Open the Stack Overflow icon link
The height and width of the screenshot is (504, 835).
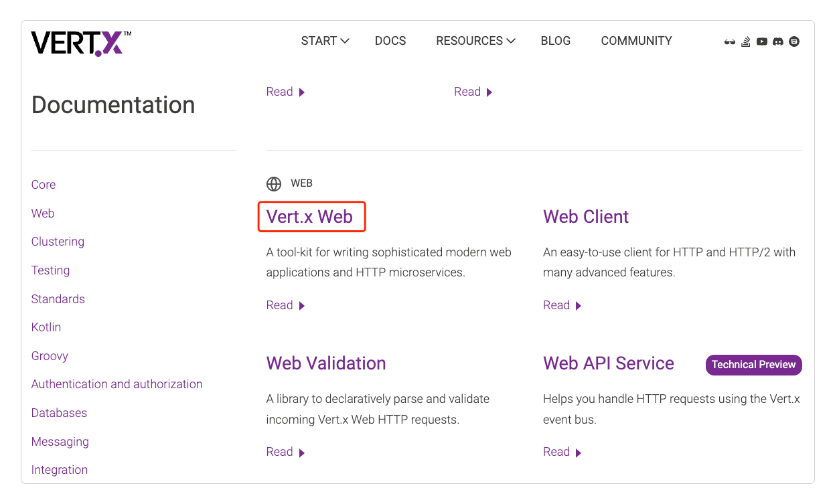tap(746, 41)
